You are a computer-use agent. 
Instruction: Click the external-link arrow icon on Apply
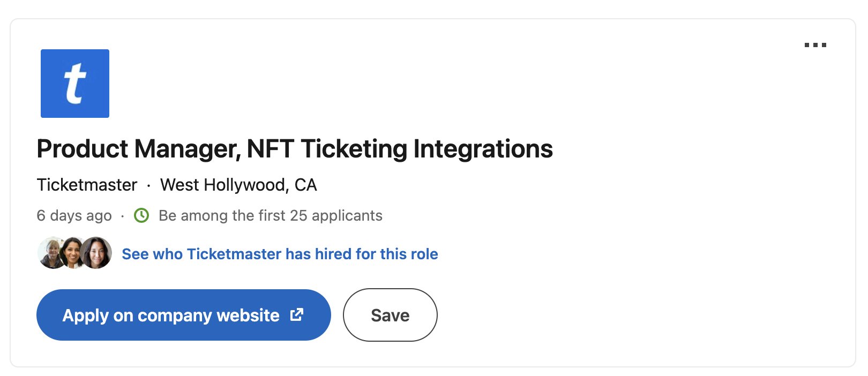click(297, 315)
